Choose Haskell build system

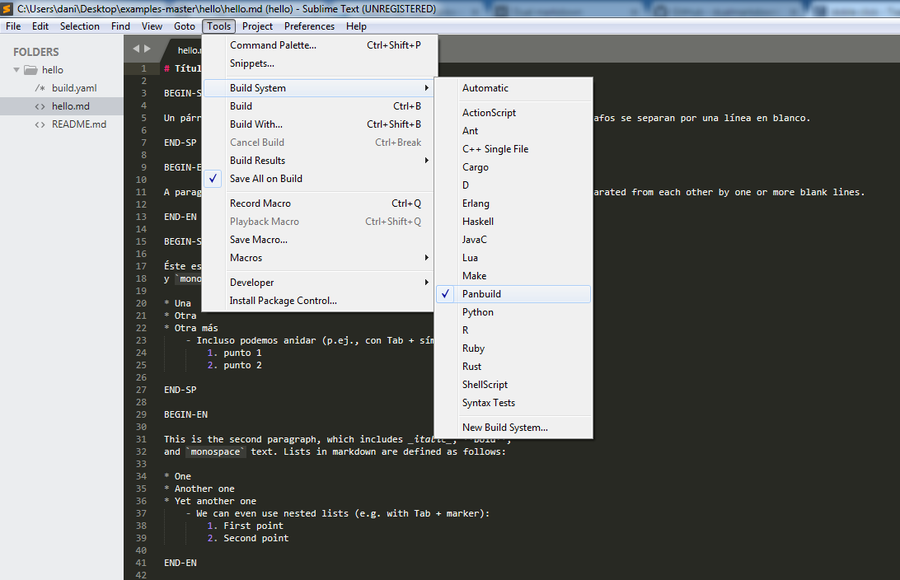[513, 222]
